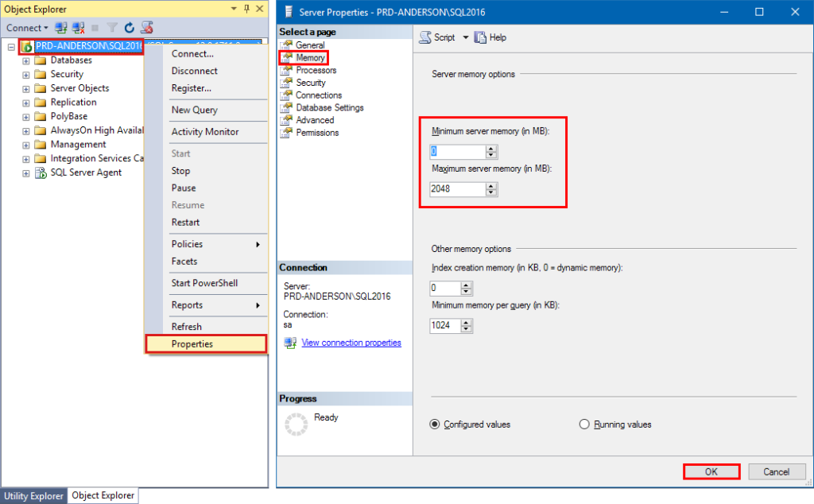
Task: Click the Script icon in Server Properties
Action: pos(425,37)
